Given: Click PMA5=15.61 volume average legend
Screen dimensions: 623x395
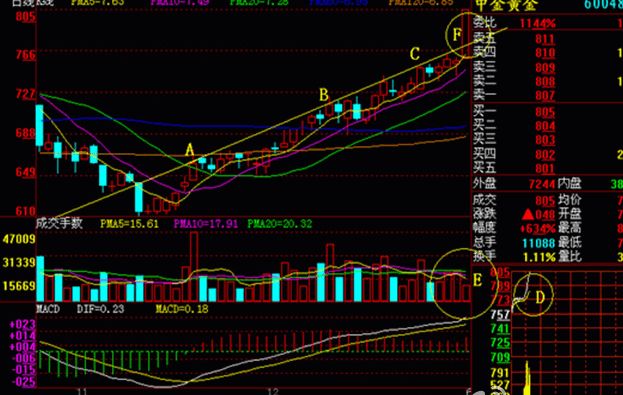Looking at the screenshot, I should pyautogui.click(x=129, y=224).
